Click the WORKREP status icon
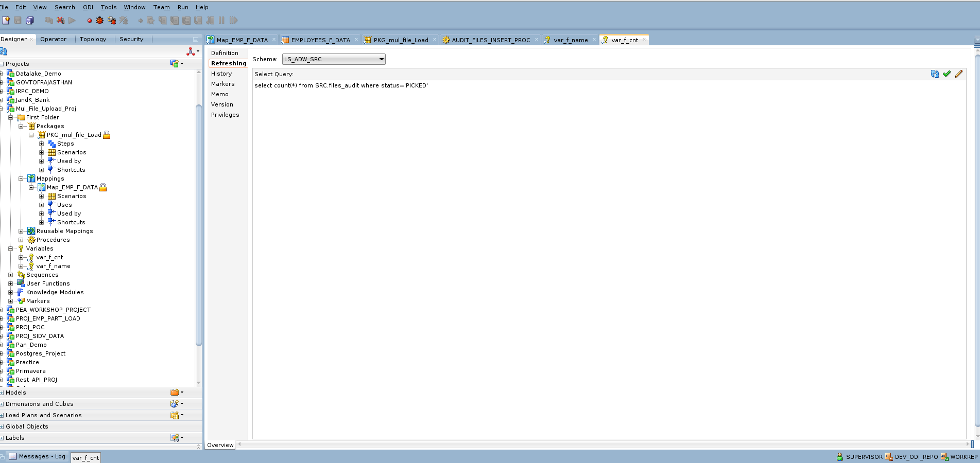The image size is (980, 463). (944, 457)
